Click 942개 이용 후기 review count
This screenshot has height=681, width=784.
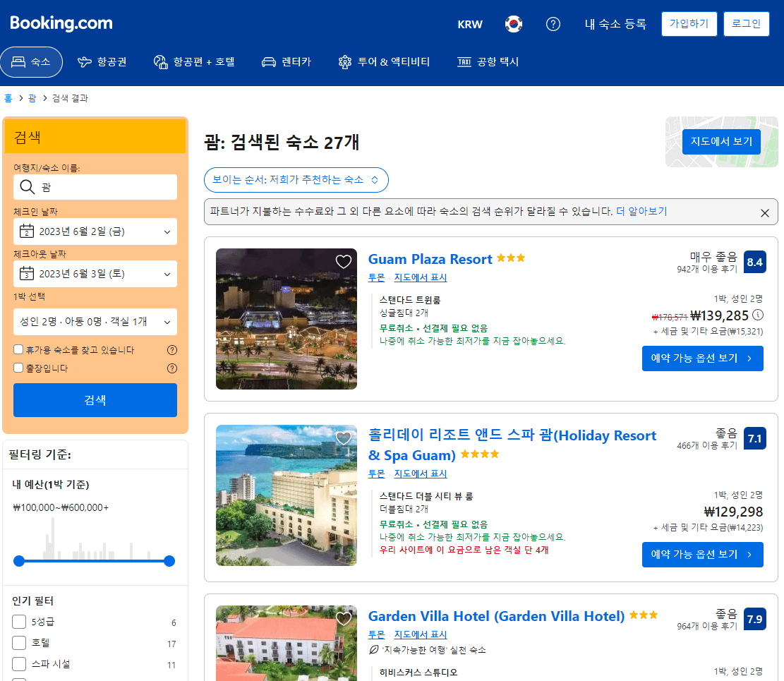click(707, 269)
